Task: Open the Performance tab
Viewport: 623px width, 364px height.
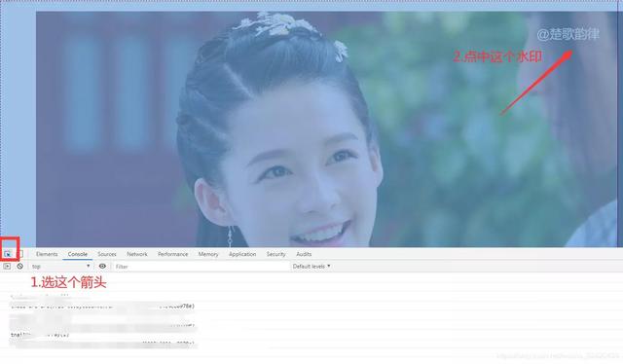Action: 173,254
